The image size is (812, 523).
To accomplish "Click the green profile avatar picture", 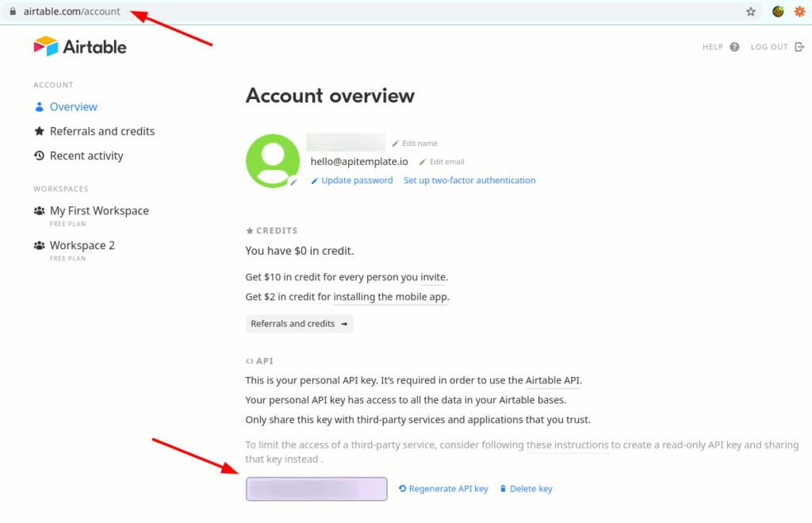I will pyautogui.click(x=273, y=160).
